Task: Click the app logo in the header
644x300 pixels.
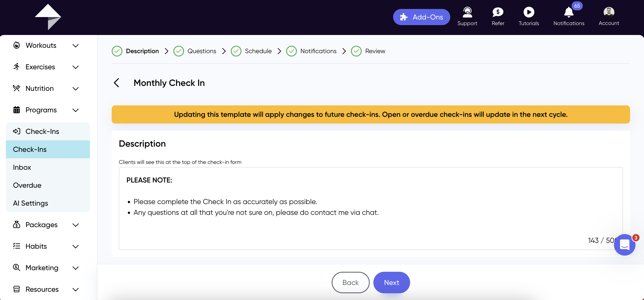Action: 48,17
